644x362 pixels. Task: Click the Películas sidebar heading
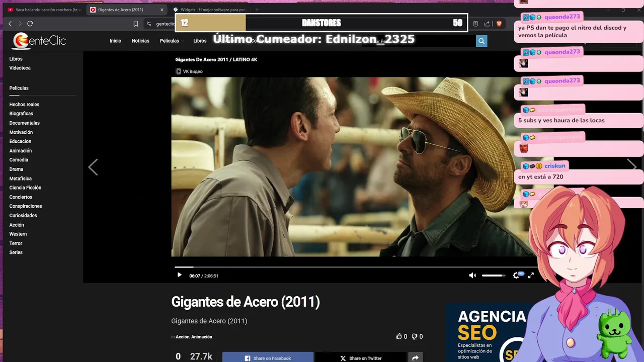click(19, 88)
